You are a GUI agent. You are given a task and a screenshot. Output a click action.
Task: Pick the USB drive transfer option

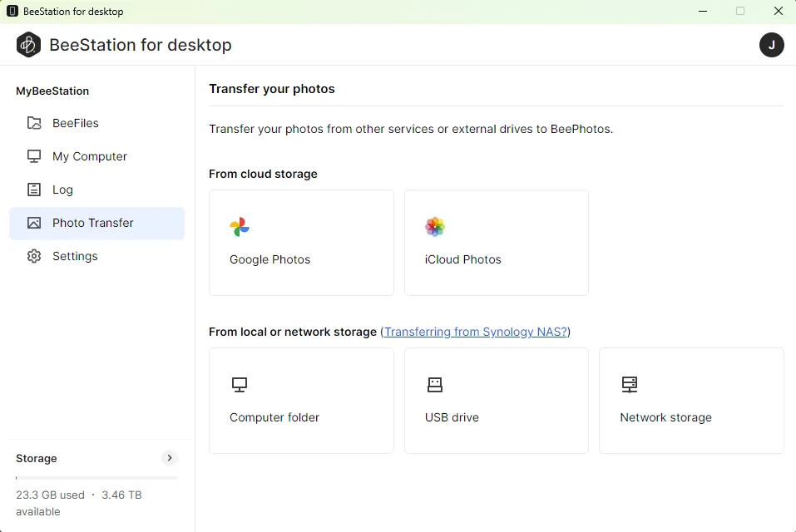(496, 400)
